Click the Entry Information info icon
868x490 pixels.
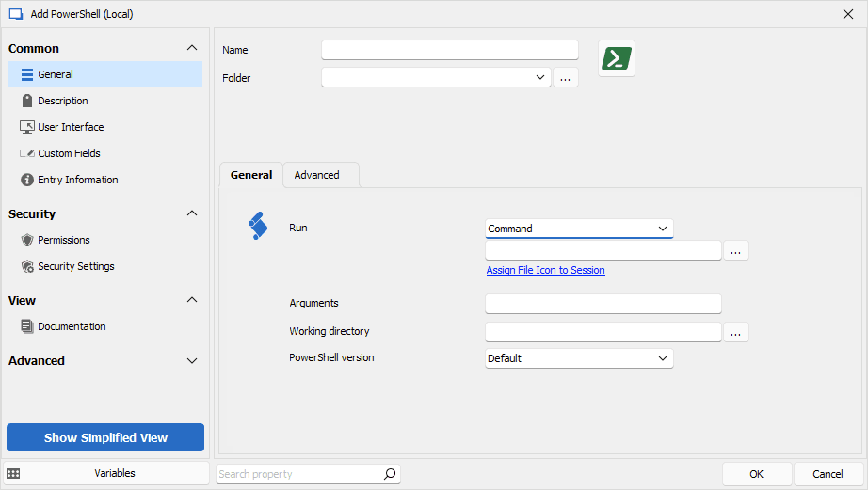pos(27,180)
